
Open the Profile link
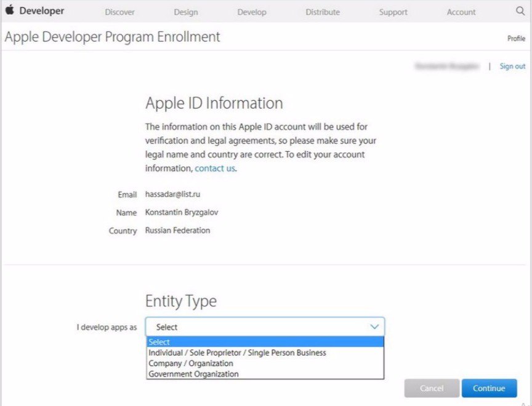516,38
